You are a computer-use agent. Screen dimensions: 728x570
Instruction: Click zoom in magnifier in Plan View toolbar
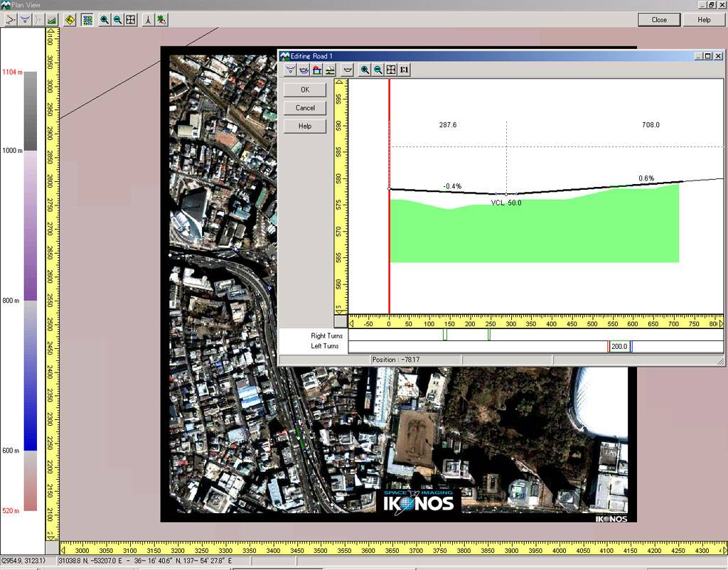(105, 20)
